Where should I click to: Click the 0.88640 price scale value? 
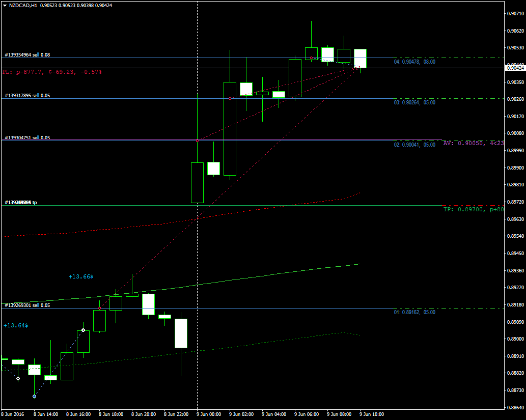(516, 407)
